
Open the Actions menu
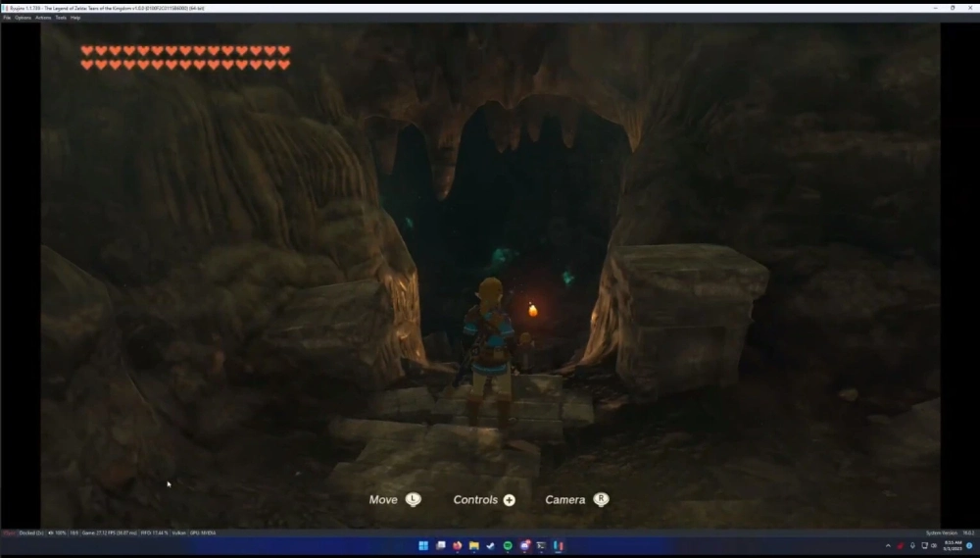[43, 18]
